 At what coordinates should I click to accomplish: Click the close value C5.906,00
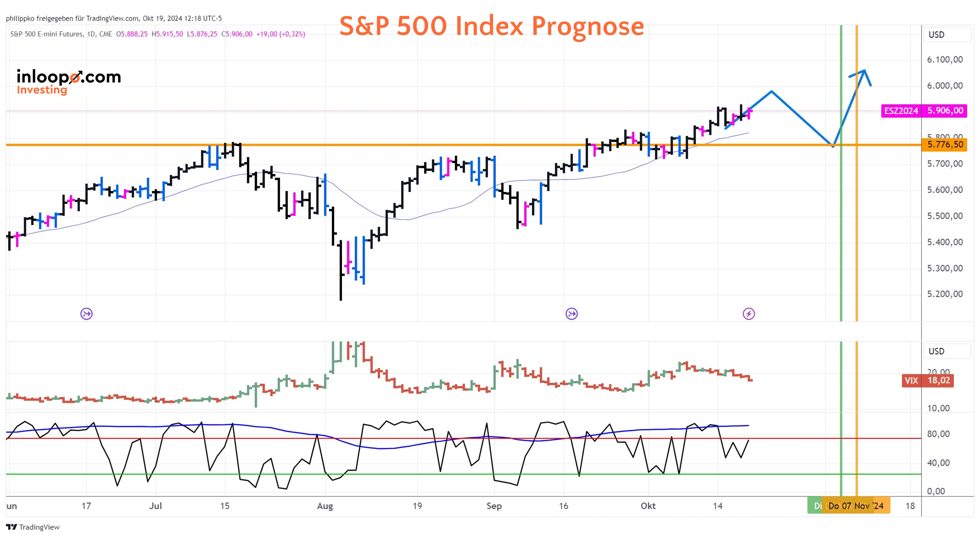click(x=237, y=34)
